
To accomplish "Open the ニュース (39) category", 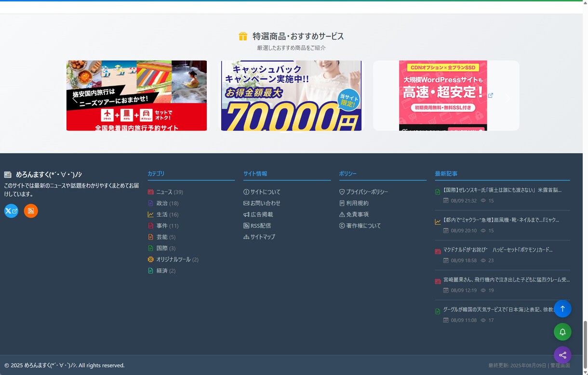I will pyautogui.click(x=165, y=192).
